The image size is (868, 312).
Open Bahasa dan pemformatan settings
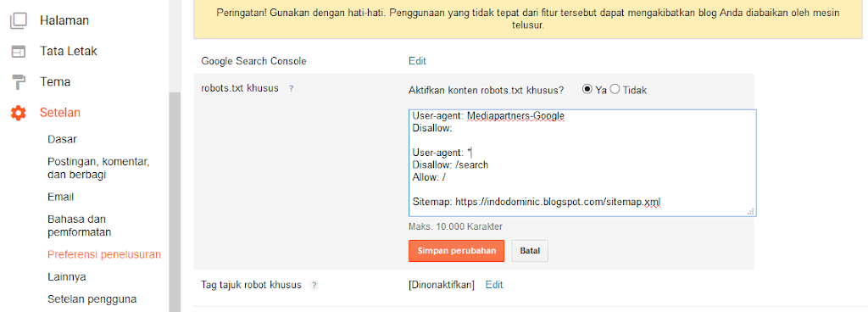click(x=79, y=226)
